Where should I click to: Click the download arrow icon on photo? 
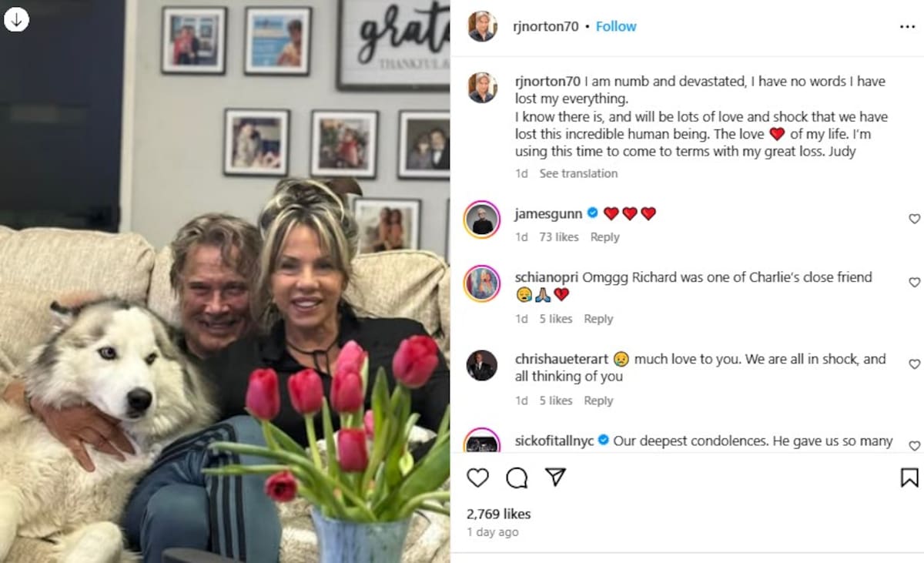point(17,18)
